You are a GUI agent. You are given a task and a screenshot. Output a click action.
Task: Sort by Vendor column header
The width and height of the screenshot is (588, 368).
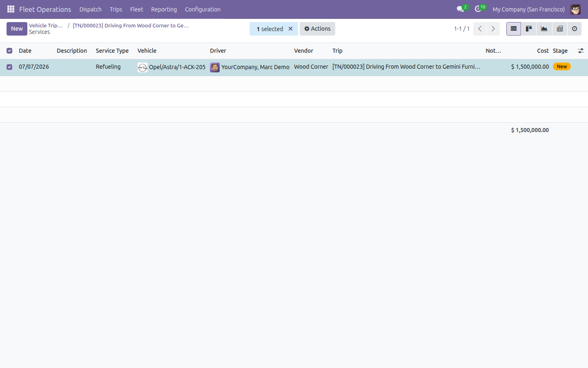(303, 51)
